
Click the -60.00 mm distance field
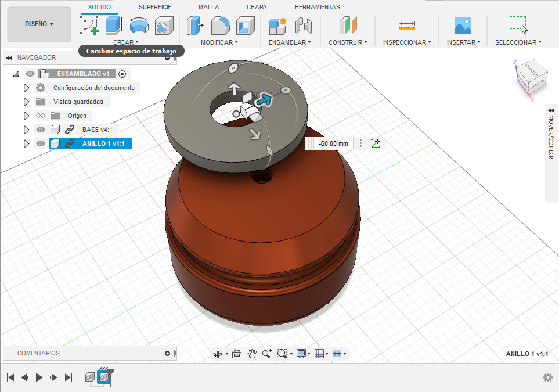click(x=333, y=143)
